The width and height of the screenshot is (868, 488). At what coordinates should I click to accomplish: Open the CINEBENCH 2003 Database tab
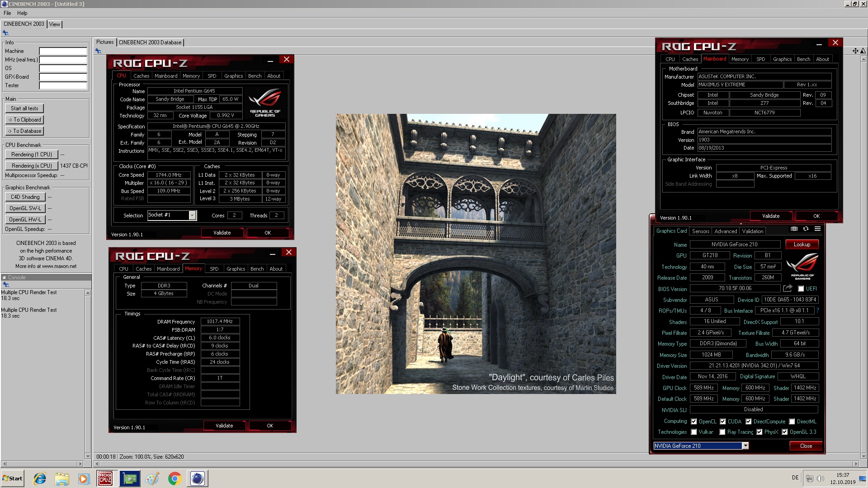(x=150, y=42)
